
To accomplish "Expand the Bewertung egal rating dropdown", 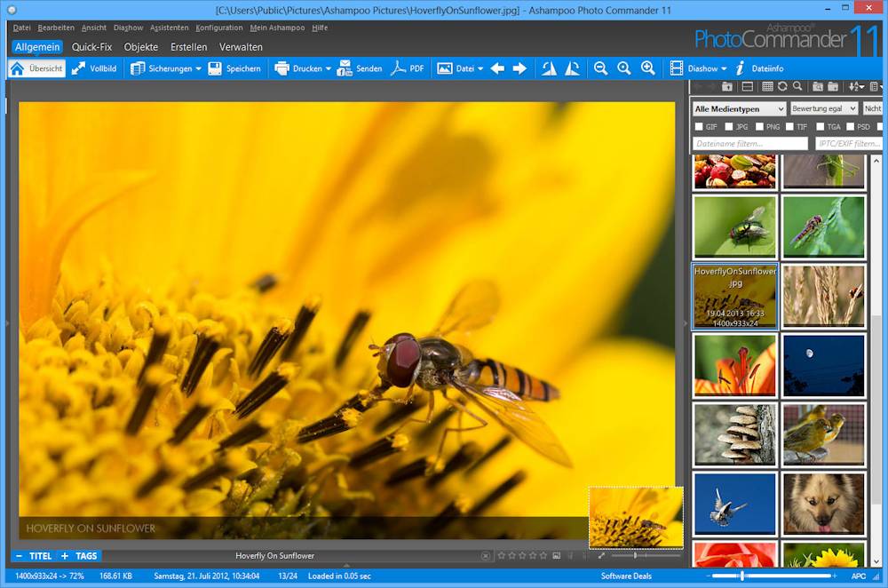I will pyautogui.click(x=824, y=108).
